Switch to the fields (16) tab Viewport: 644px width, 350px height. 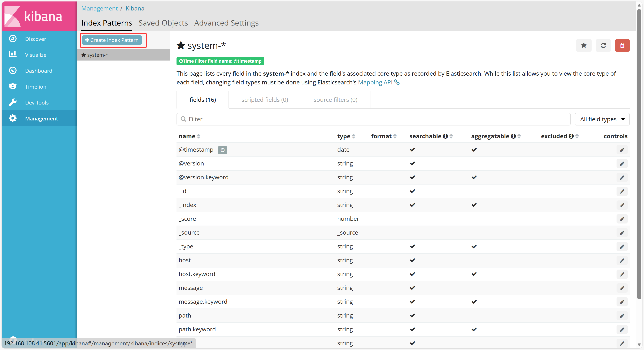tap(203, 100)
